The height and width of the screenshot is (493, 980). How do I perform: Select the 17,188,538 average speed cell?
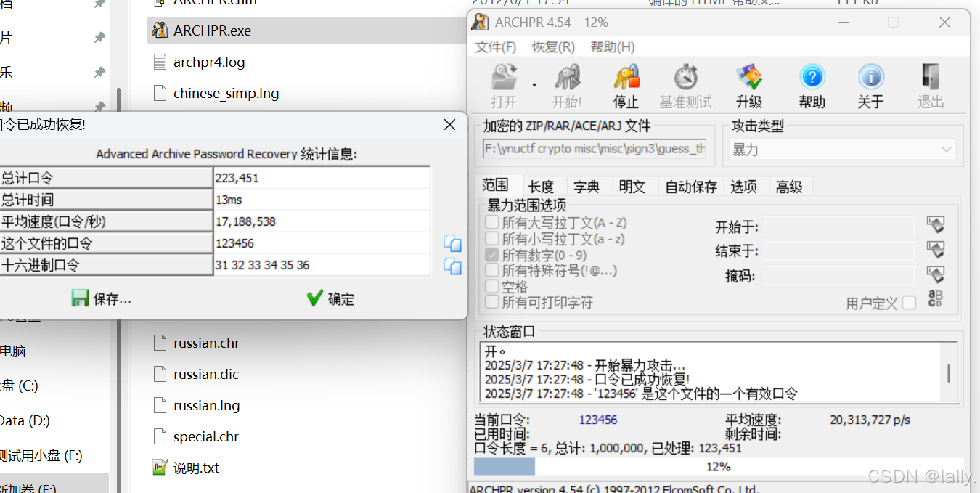tap(322, 221)
